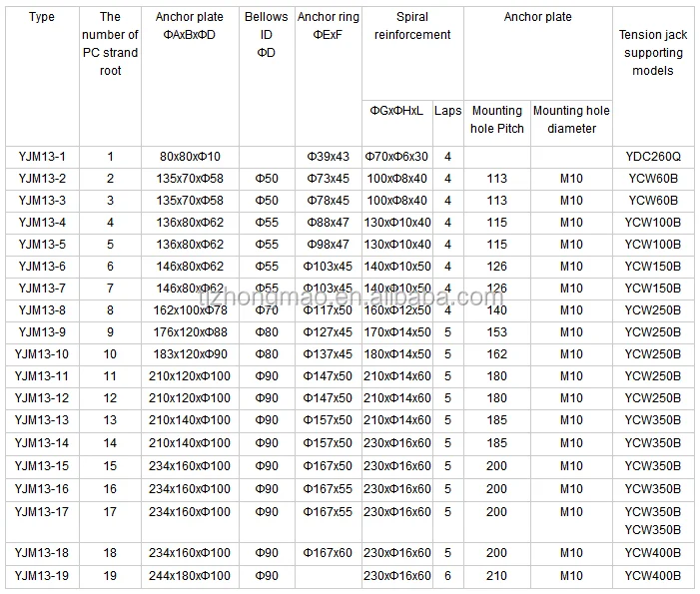
Task: Click the YJM13-19 type cell
Action: click(42, 575)
